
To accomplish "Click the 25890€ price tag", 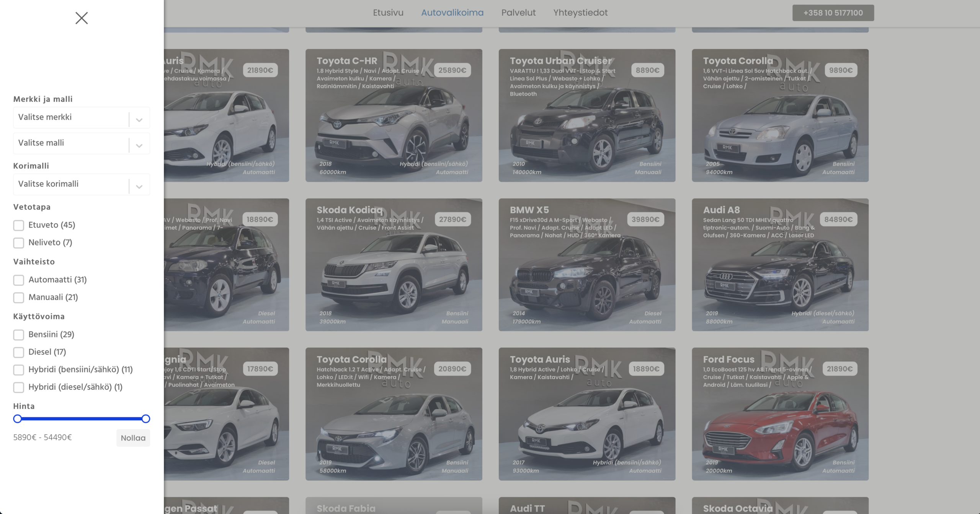I will tap(452, 70).
